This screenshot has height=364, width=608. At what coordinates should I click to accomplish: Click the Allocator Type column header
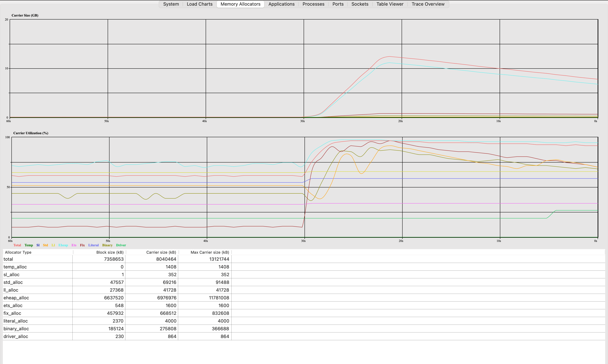[18, 252]
